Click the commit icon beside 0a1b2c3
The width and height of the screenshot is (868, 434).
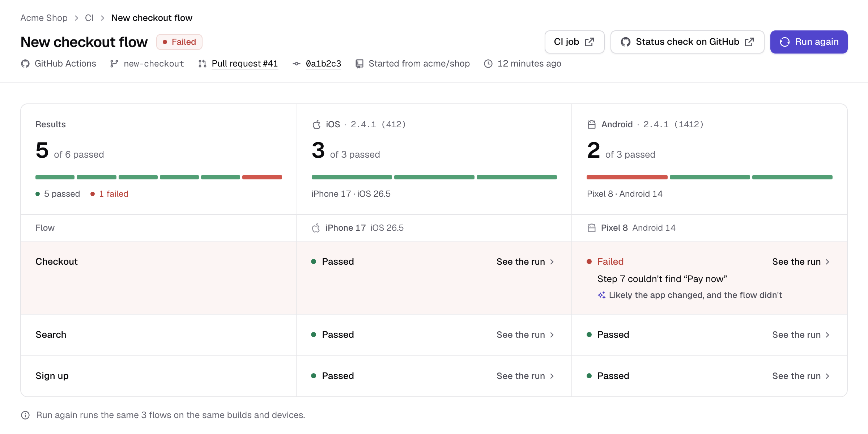click(x=297, y=64)
